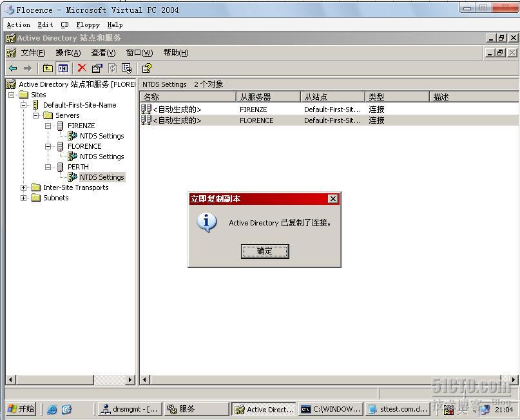Open Virtual PC Floppy menu
The height and width of the screenshot is (420, 520).
tap(88, 25)
